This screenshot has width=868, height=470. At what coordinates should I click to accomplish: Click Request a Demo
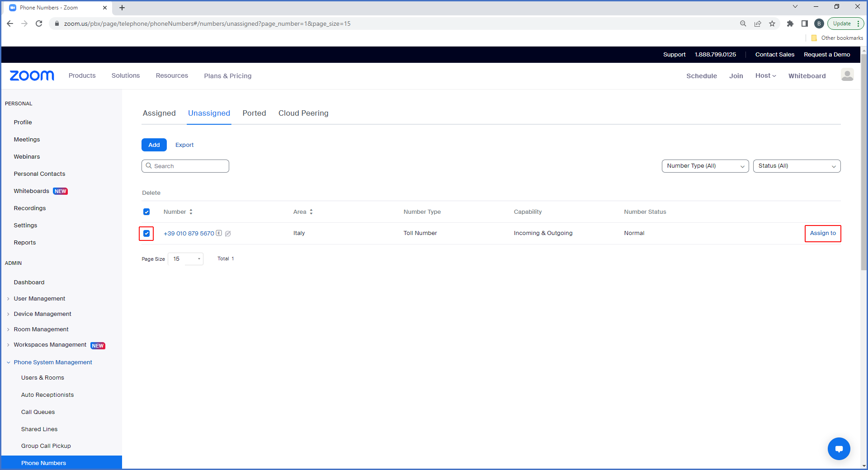pyautogui.click(x=827, y=54)
